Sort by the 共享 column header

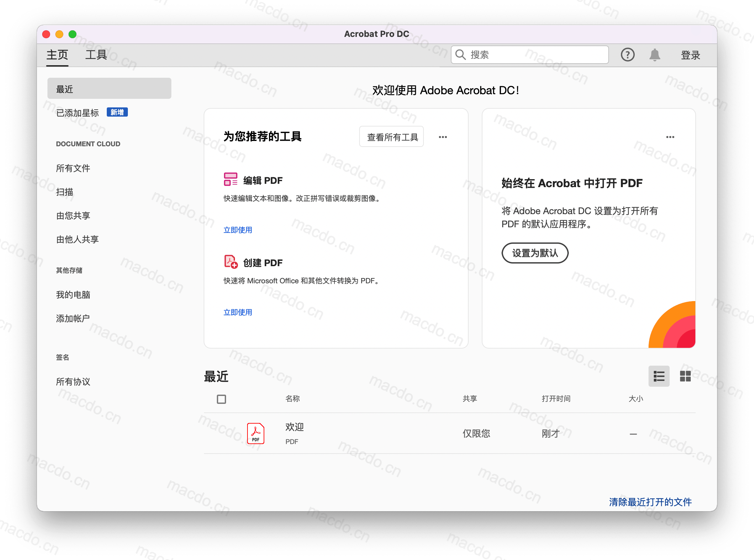(x=470, y=399)
